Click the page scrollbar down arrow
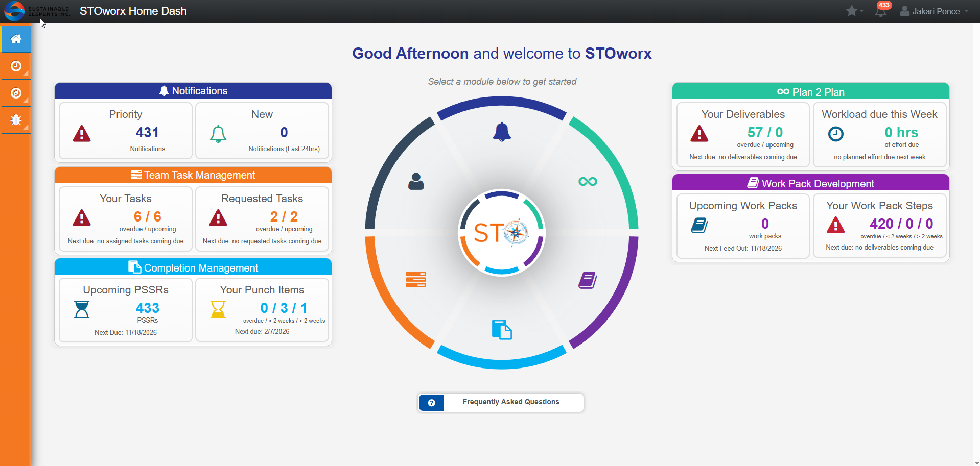Screen dimensions: 980x466 (x=976, y=462)
